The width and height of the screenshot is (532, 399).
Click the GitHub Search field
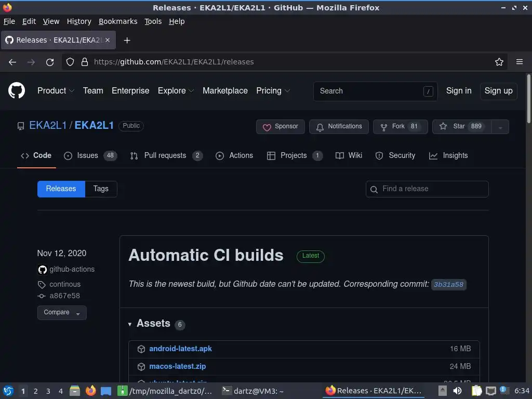click(x=375, y=91)
